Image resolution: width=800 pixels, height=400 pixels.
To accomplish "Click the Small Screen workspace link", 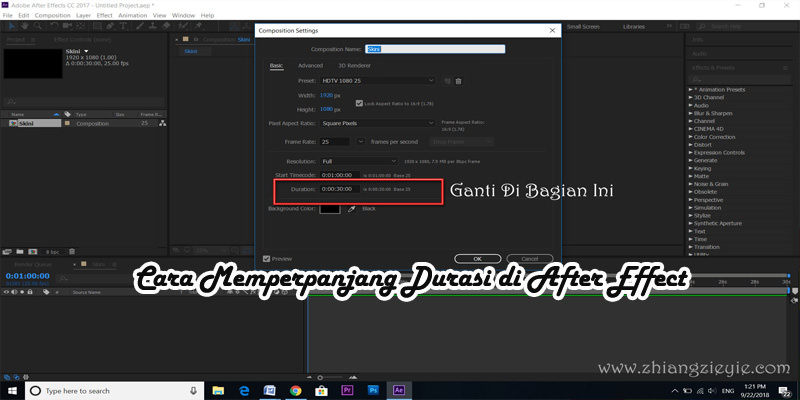I will point(583,27).
